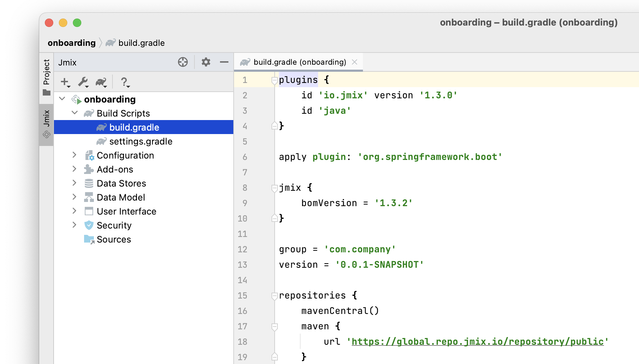The height and width of the screenshot is (364, 639).
Task: Collapse the Build Scripts node
Action: 75,113
